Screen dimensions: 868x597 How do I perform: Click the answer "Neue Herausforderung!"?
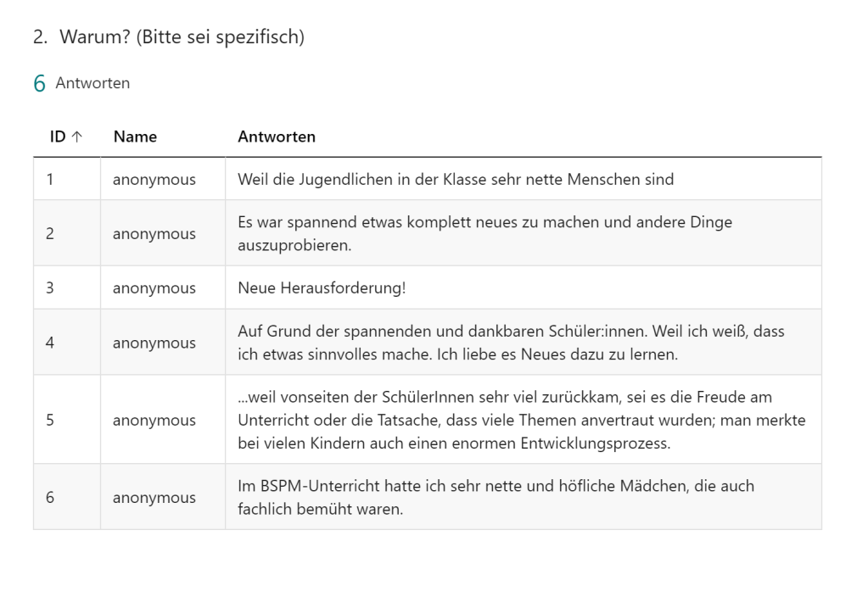(x=322, y=287)
